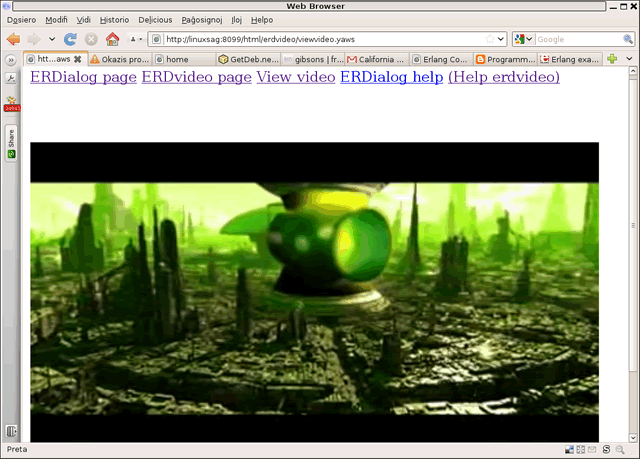Click the Share button in the sidebar

[11, 144]
